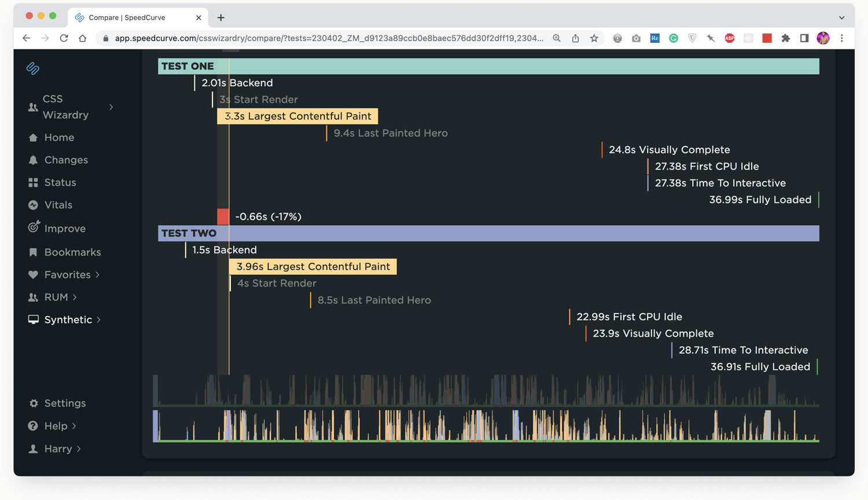Open the SpeedCurve logo in the sidebar
Screen dimensions: 868x500
(34, 68)
